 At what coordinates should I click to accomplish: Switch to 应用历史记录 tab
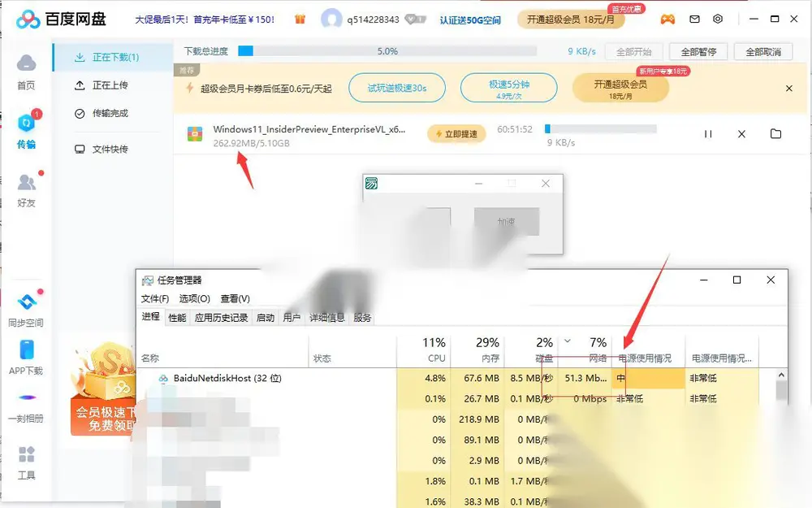[x=221, y=318]
